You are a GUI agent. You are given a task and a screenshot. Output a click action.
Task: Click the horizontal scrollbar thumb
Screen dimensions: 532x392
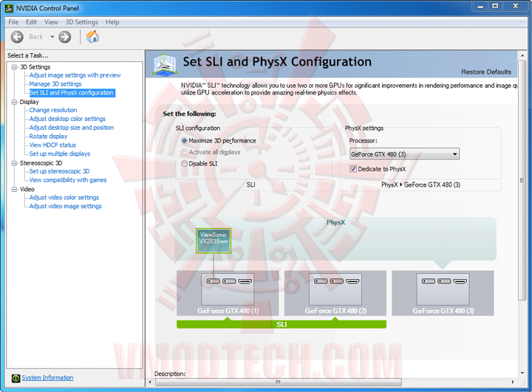[x=279, y=382]
